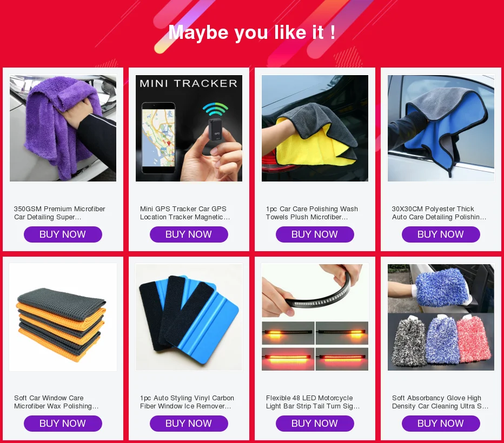Image resolution: width=504 pixels, height=443 pixels.
Task: Buy the Flexible 48 LED light bar
Action: click(315, 424)
